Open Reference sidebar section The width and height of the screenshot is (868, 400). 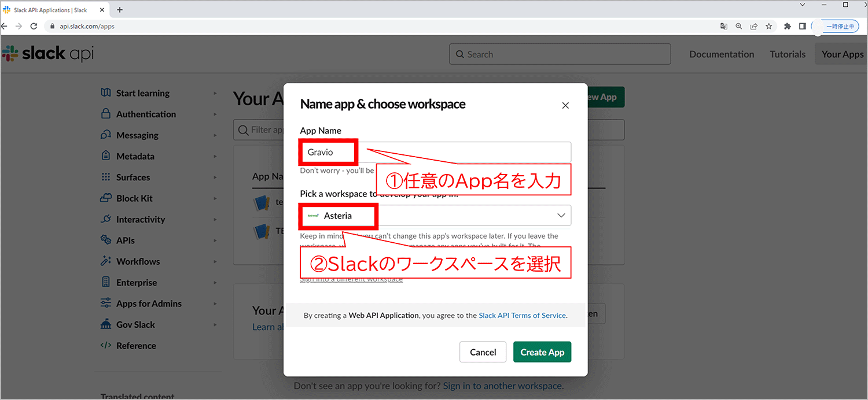coord(136,346)
